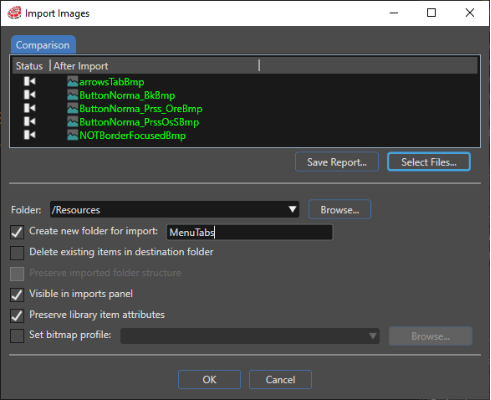Click the disabled Preserve imported folder structure checkbox
Screen dimensions: 491x400
click(17, 274)
